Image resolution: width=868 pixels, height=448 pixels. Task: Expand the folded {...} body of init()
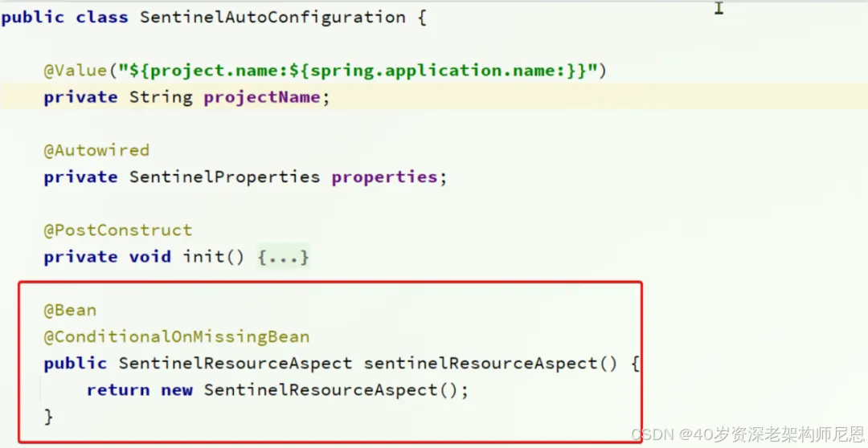(x=283, y=257)
